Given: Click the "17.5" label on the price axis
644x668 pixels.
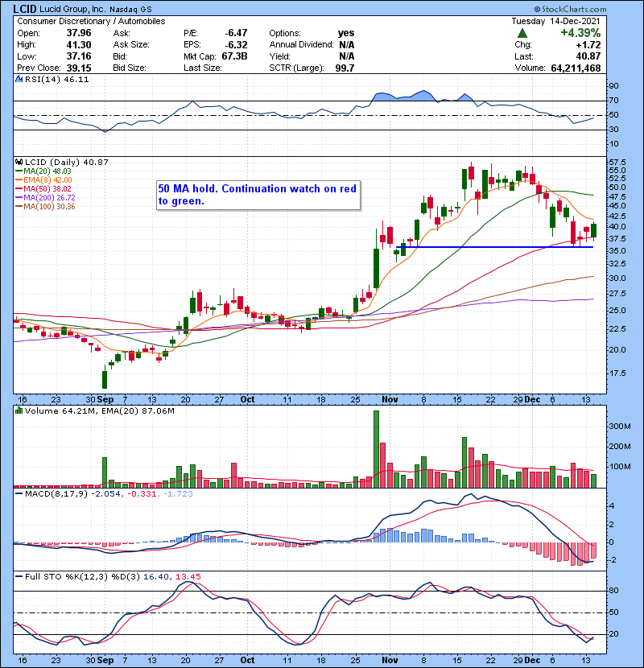Looking at the screenshot, I should point(617,373).
